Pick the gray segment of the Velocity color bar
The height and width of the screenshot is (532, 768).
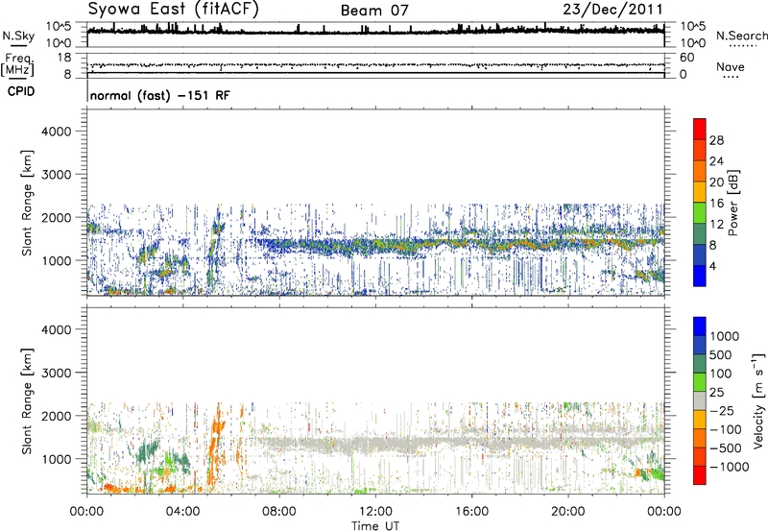click(x=700, y=401)
